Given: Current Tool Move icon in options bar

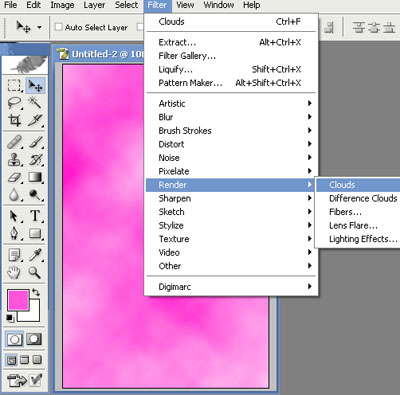Looking at the screenshot, I should tap(23, 27).
